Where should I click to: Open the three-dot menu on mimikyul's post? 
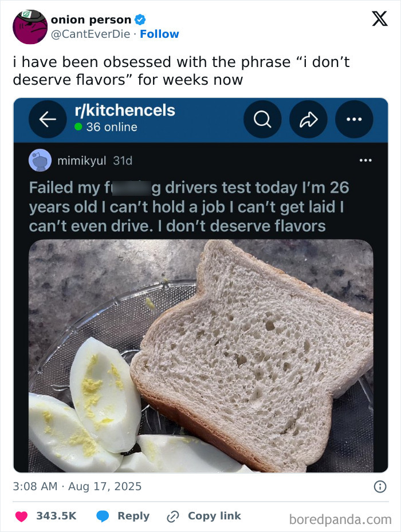365,160
